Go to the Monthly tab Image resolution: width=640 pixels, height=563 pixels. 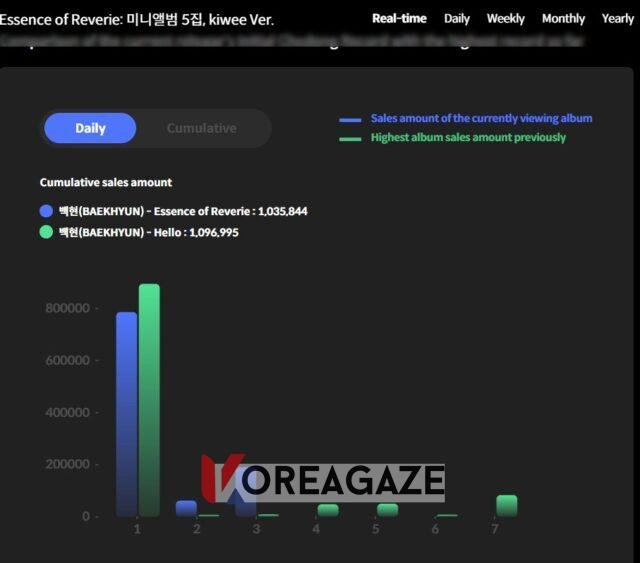[563, 19]
